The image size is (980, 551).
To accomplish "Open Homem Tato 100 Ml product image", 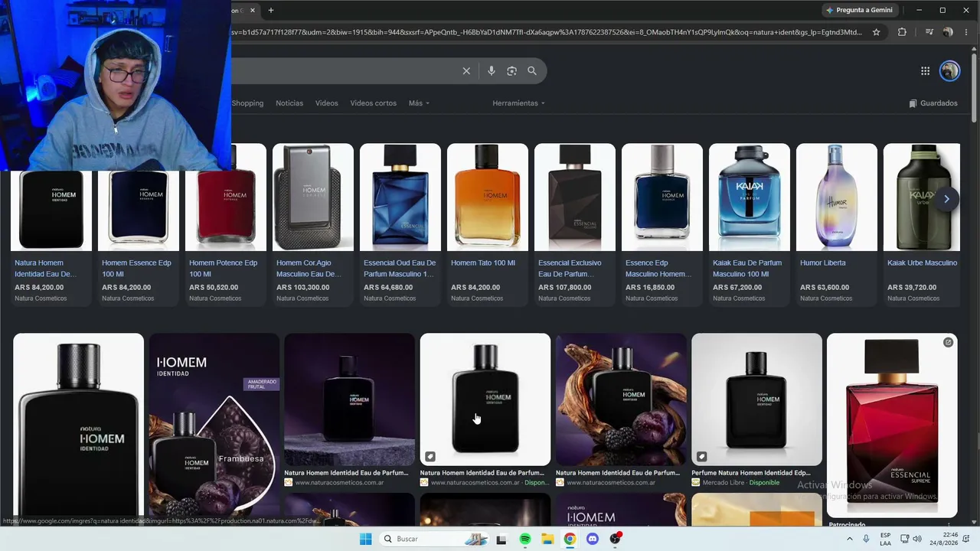I will click(x=488, y=197).
